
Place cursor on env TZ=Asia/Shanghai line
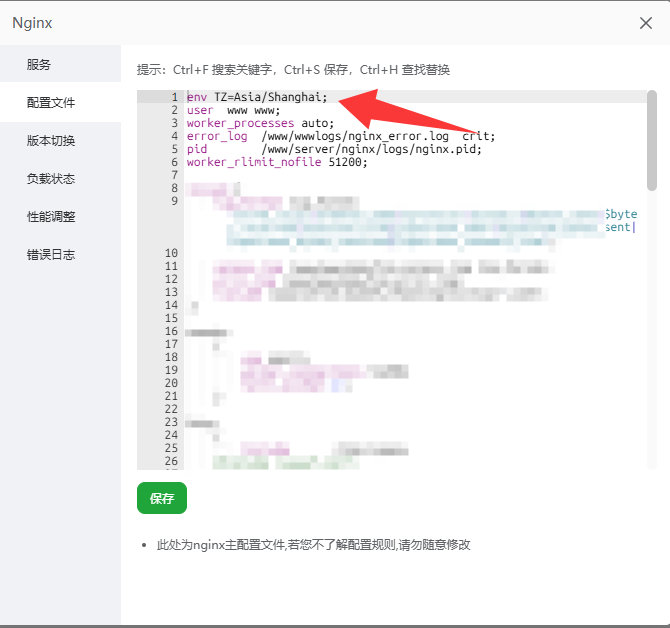pos(257,97)
